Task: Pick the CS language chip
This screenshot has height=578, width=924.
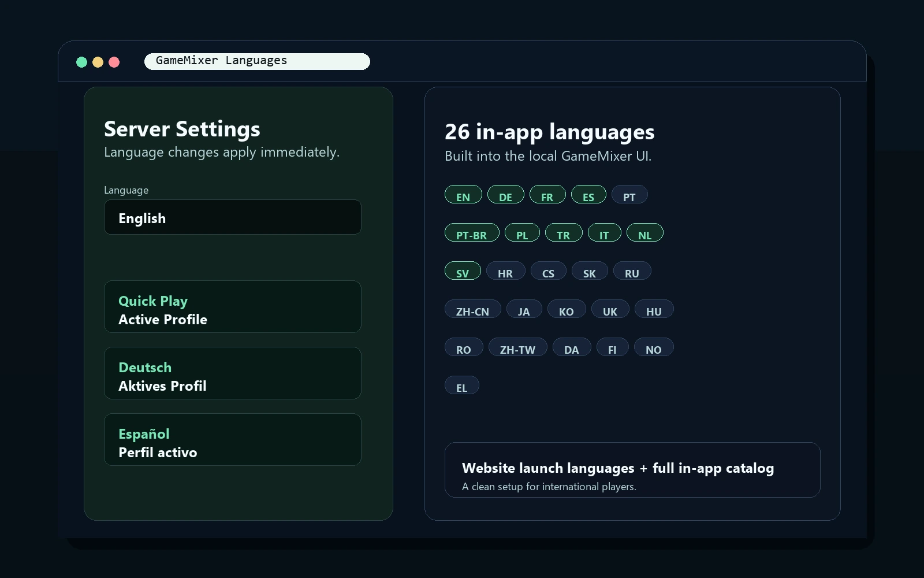Action: [x=549, y=271]
